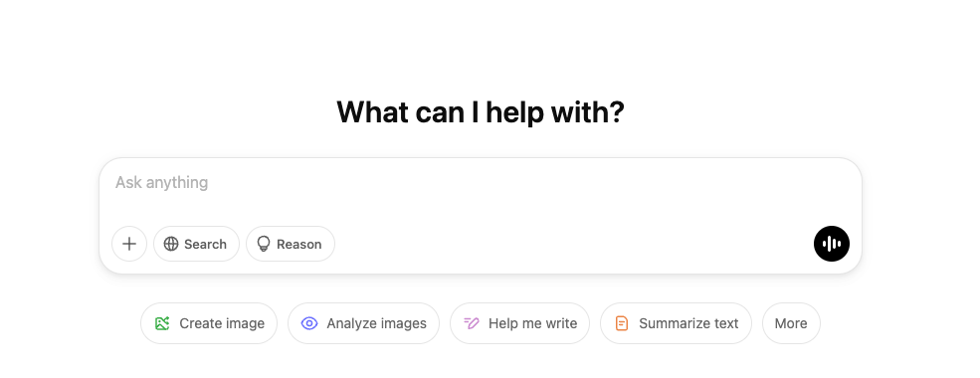Click the blue eye Analyze images icon
The image size is (980, 378).
click(309, 323)
